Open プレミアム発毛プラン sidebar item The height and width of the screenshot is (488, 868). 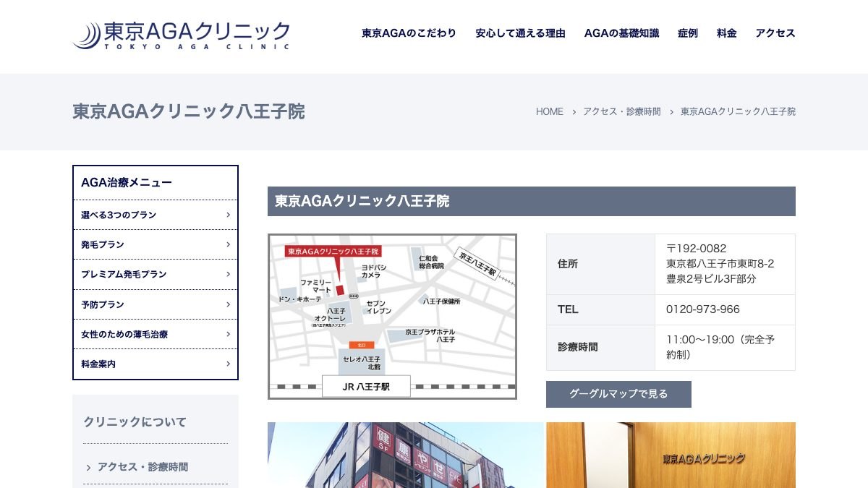coord(156,274)
